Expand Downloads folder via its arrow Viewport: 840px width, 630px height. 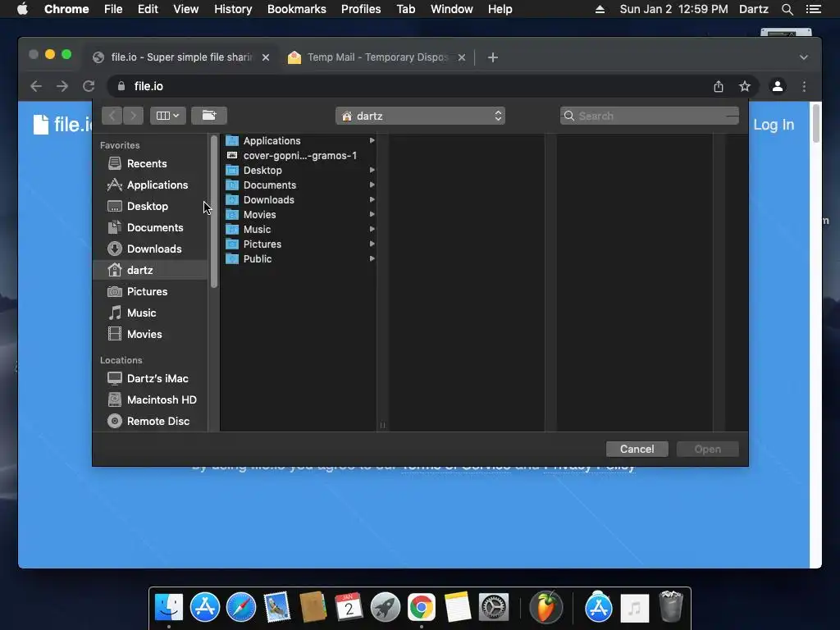[x=372, y=199]
